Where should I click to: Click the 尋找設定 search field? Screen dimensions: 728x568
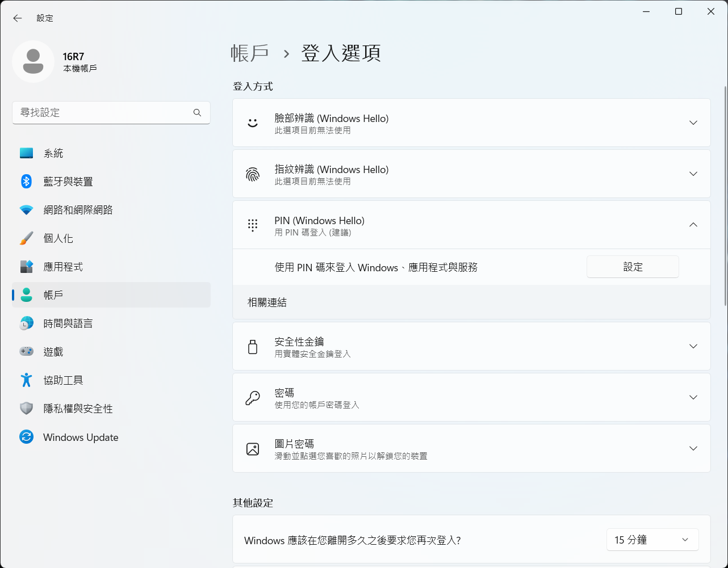pyautogui.click(x=102, y=113)
